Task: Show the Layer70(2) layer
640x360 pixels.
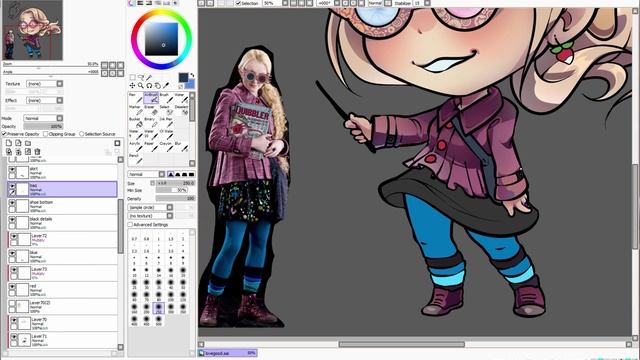Action: pyautogui.click(x=12, y=303)
